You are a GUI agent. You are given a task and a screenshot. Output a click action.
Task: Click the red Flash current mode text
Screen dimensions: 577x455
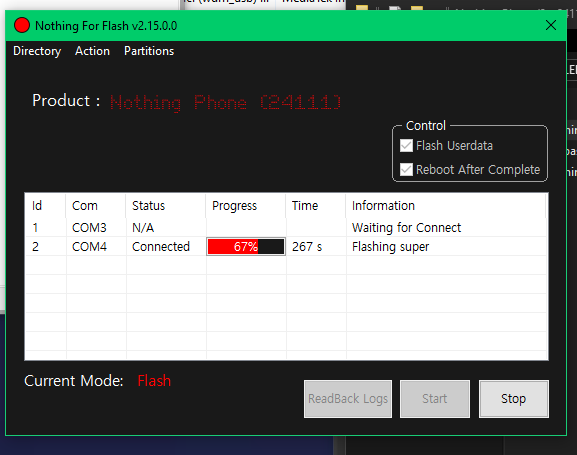(154, 381)
